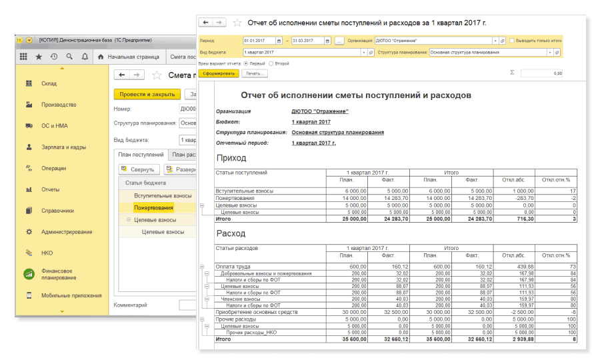Image resolution: width=600 pixels, height=364 pixels.
Task: Open План рас... tab
Action: (183, 155)
